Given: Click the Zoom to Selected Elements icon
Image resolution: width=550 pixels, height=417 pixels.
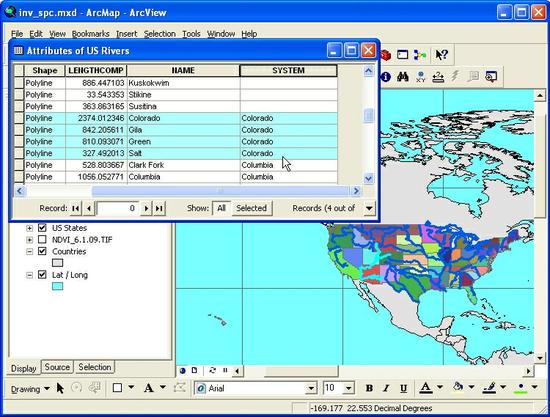Looking at the screenshot, I should [x=95, y=388].
